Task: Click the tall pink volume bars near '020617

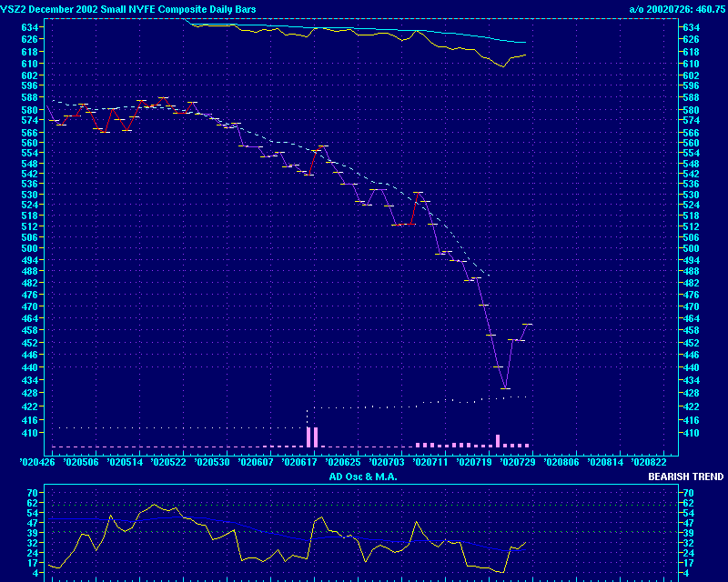Action: pyautogui.click(x=312, y=436)
